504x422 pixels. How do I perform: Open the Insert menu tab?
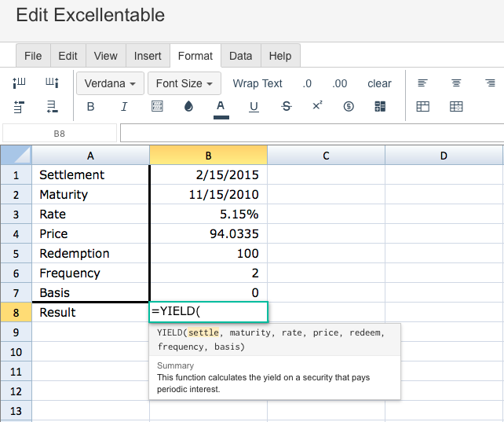tap(148, 56)
